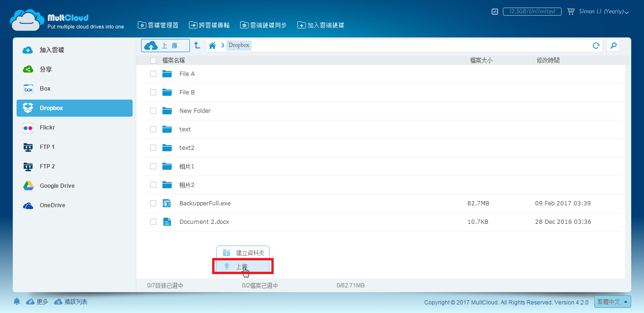Screen dimensions: 644x313
Task: Click the traffic quota bar 12.5GB/Unlimited
Action: pyautogui.click(x=532, y=11)
